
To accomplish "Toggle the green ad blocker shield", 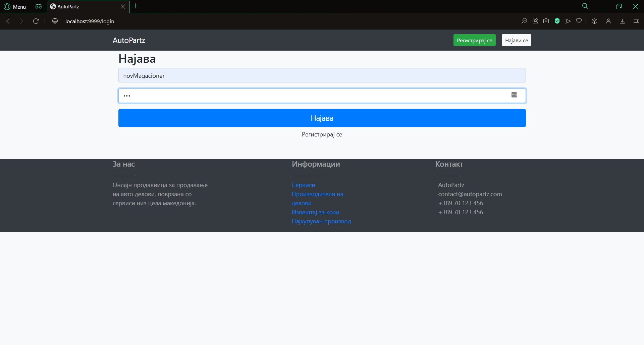I will 557,21.
